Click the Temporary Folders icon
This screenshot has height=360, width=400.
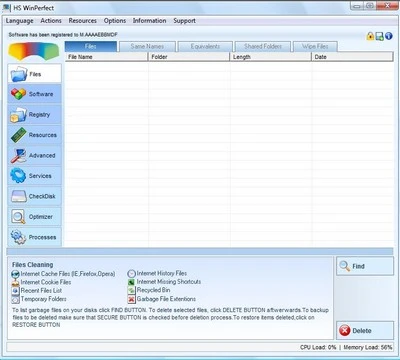click(x=15, y=299)
